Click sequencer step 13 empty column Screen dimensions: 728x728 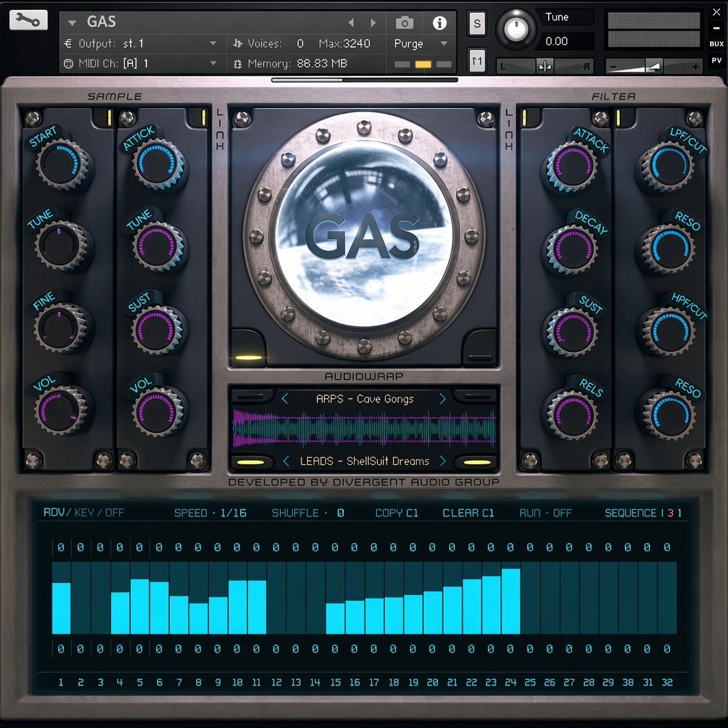pyautogui.click(x=296, y=598)
